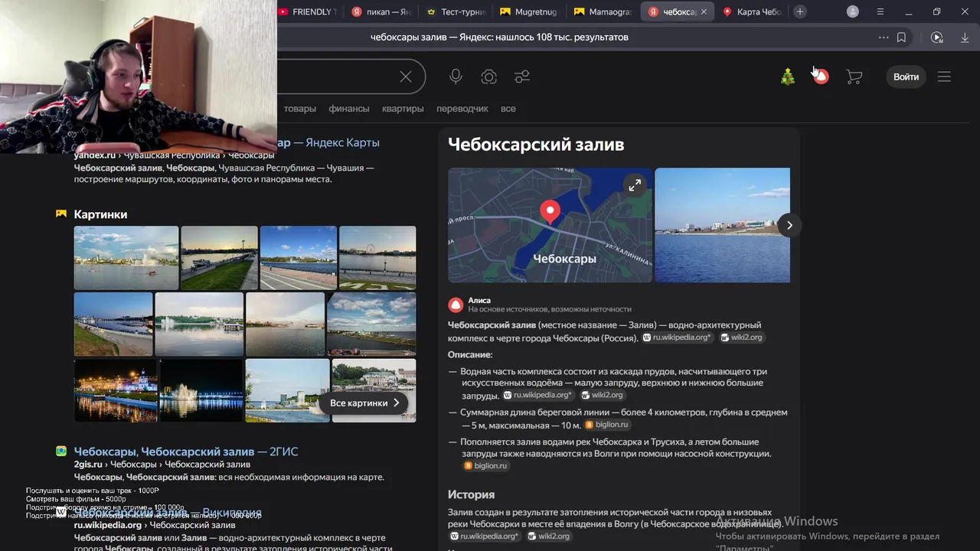980x551 pixels.
Task: Switch to Mugretnug tab
Action: coord(530,11)
